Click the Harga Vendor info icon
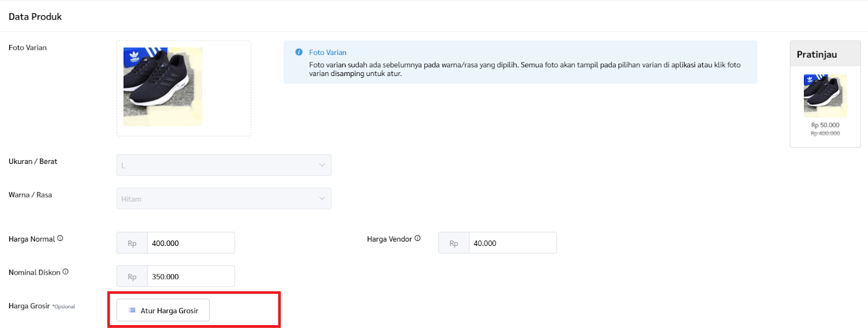The width and height of the screenshot is (868, 330). (x=418, y=238)
